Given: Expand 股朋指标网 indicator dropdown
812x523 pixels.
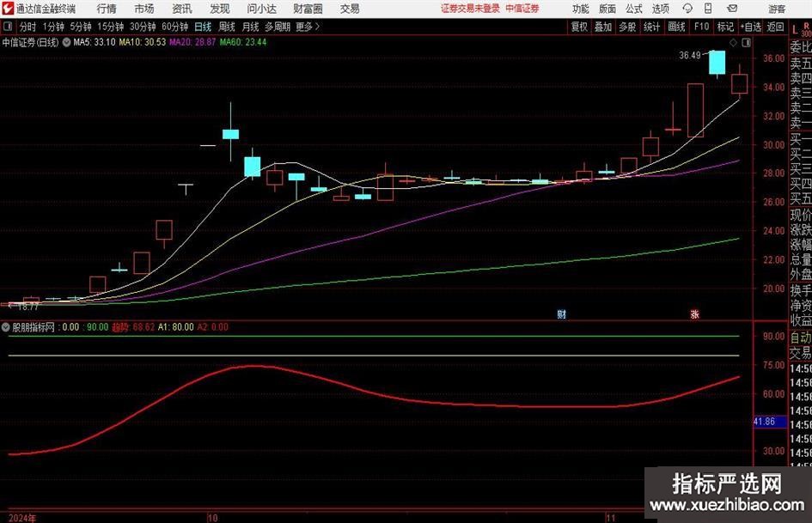Looking at the screenshot, I should click(x=6, y=327).
